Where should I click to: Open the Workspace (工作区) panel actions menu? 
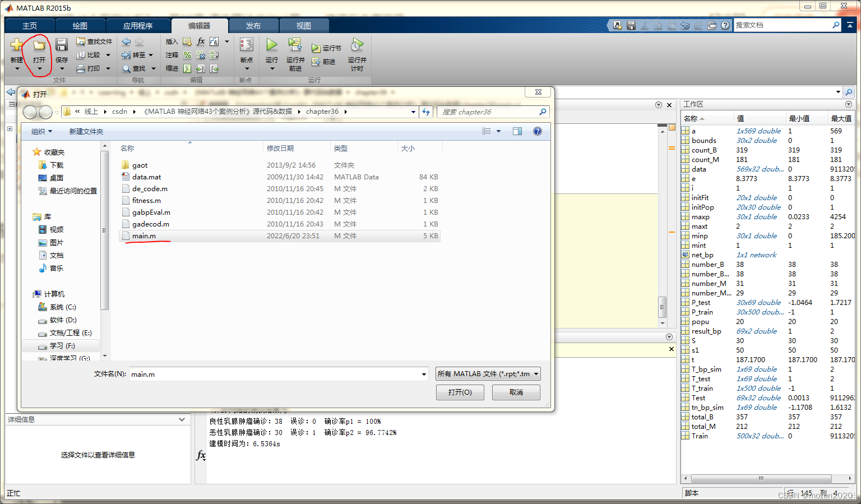849,104
